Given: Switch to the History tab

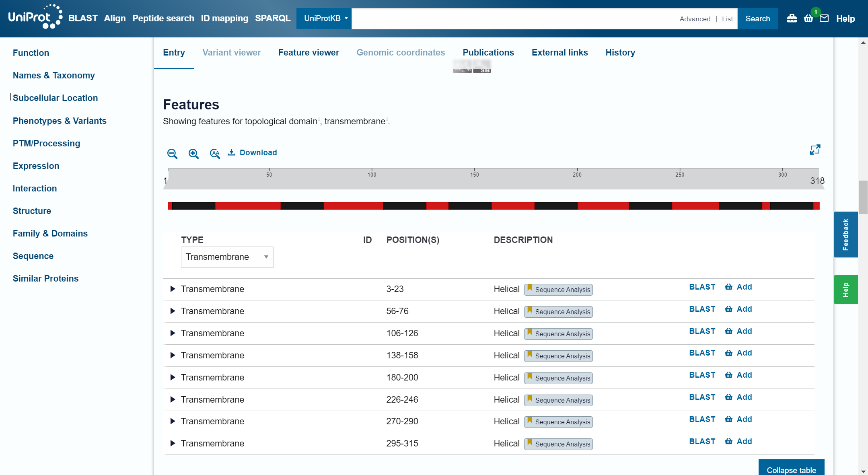Looking at the screenshot, I should coord(620,53).
